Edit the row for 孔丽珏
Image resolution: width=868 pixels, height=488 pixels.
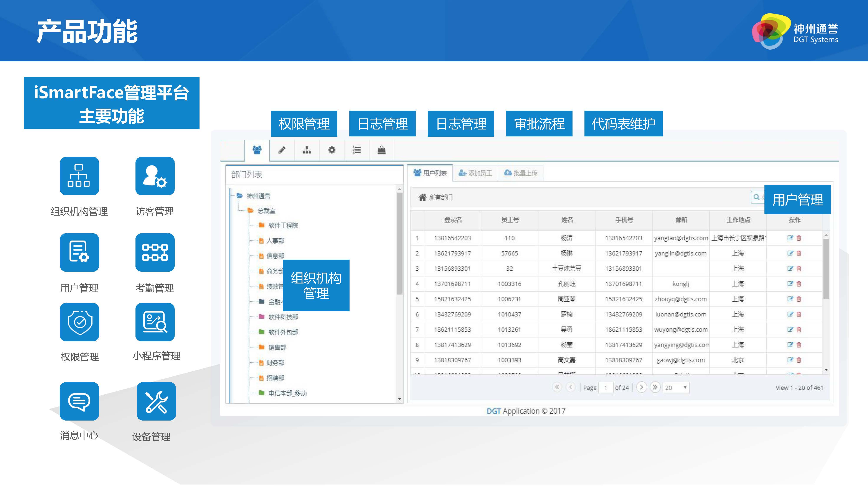pyautogui.click(x=790, y=284)
